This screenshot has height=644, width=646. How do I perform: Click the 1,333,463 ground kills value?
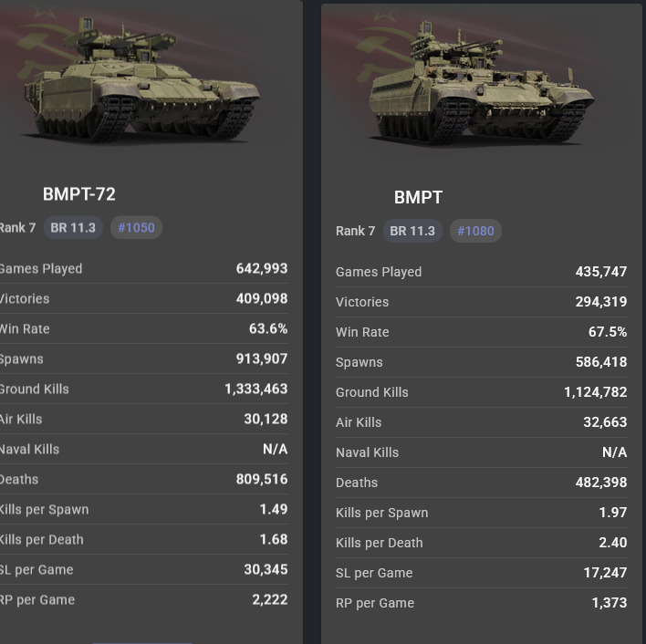pyautogui.click(x=256, y=389)
